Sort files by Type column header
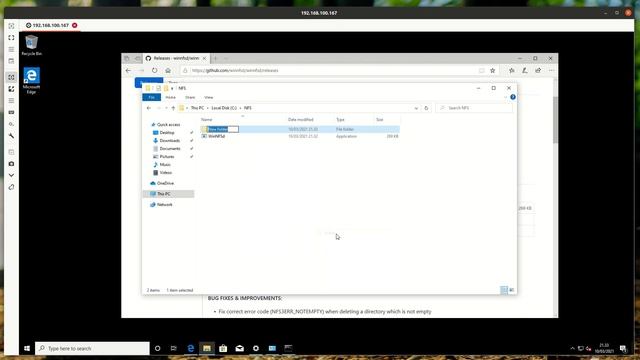The image size is (640, 360). pyautogui.click(x=340, y=120)
